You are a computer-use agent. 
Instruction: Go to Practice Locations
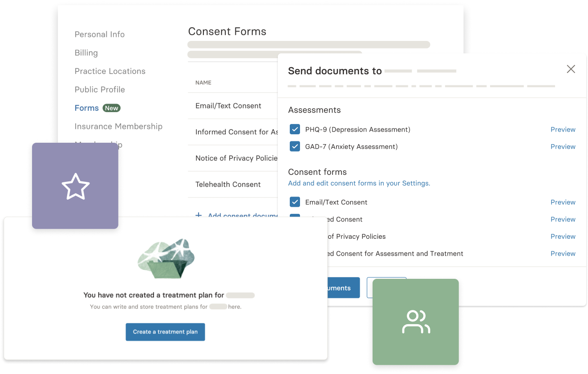(x=110, y=71)
